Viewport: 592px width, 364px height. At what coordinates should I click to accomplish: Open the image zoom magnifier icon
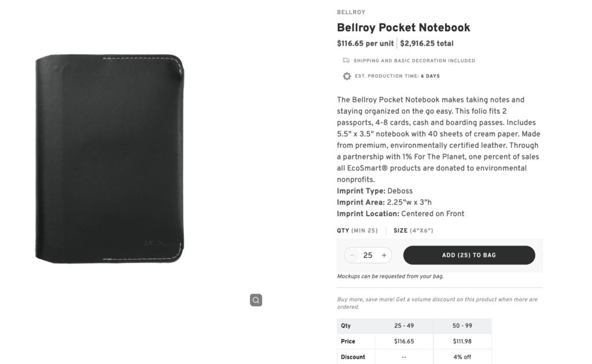coord(256,300)
